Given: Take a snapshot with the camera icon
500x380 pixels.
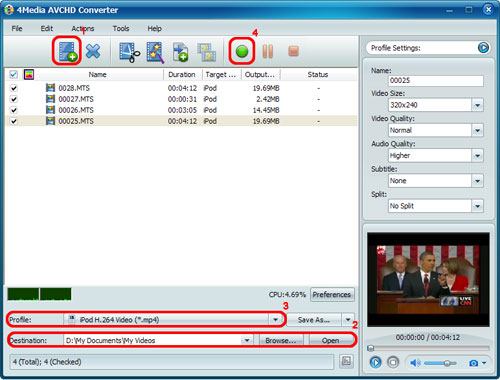Looking at the screenshot, I should [473, 363].
